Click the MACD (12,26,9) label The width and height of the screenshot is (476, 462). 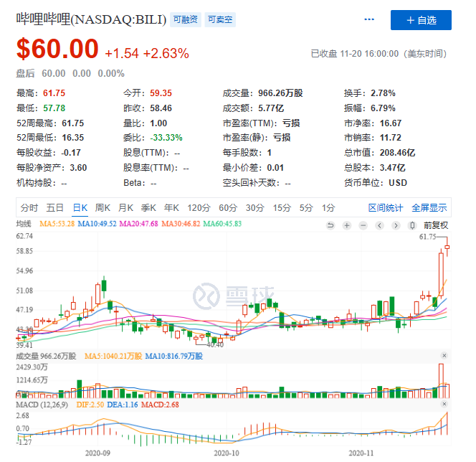42,405
